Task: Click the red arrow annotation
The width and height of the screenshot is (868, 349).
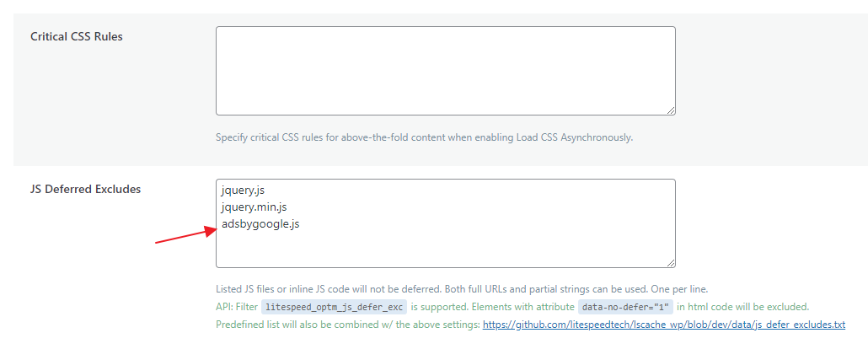Action: (x=182, y=236)
